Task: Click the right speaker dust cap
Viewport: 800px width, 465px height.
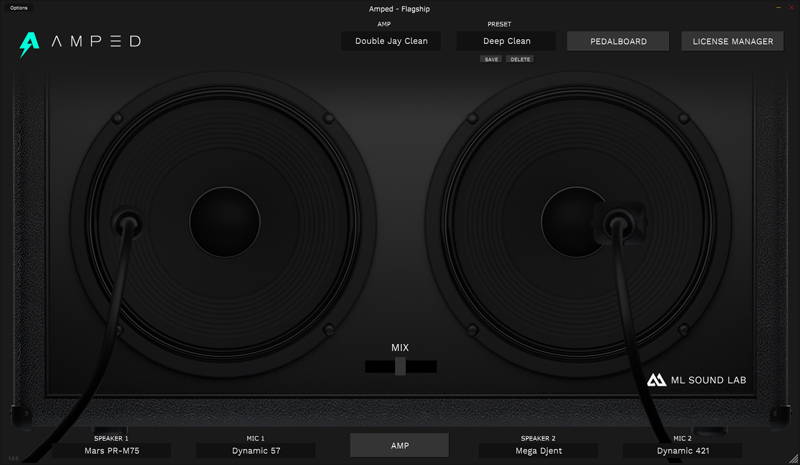Action: pyautogui.click(x=574, y=222)
